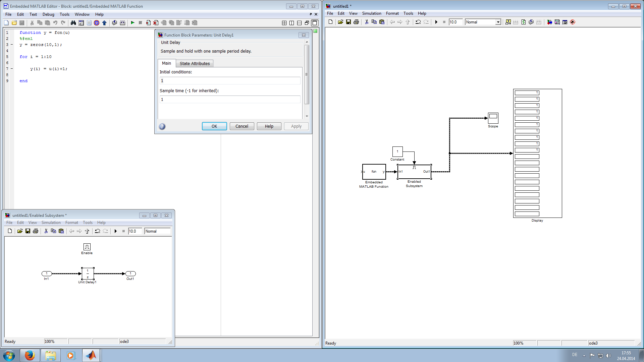The image size is (644, 362).
Task: Toggle the maximized document layout button
Action: click(x=315, y=23)
